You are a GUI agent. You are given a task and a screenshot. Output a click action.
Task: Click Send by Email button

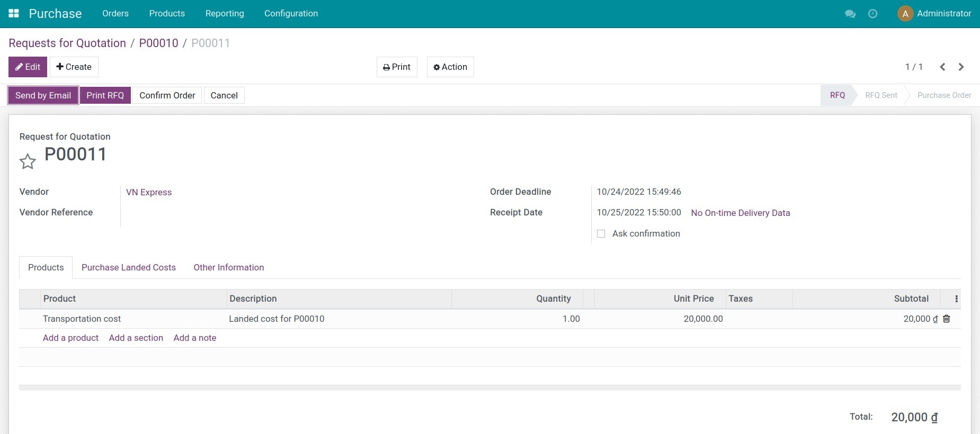pos(43,95)
